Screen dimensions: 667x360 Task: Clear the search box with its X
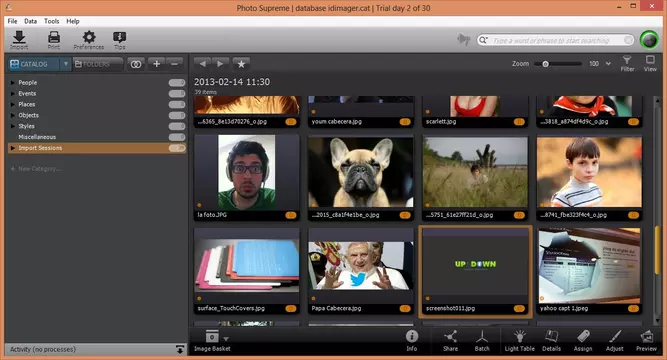628,40
